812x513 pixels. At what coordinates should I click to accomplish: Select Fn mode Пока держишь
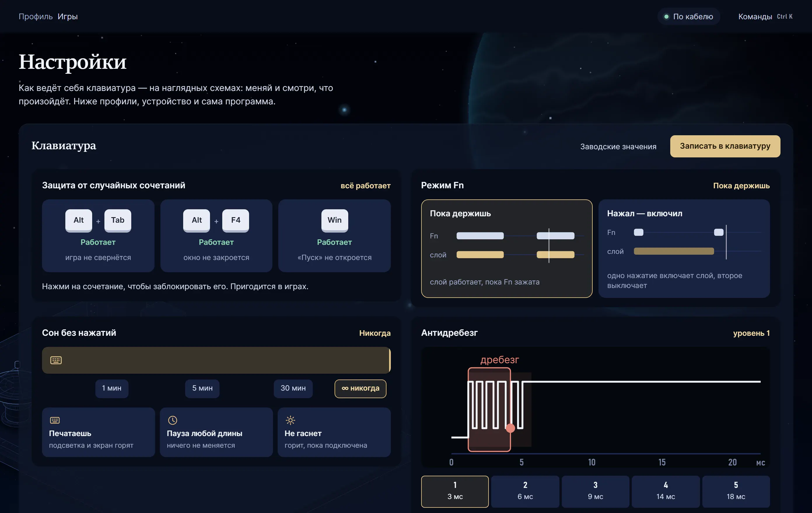507,248
